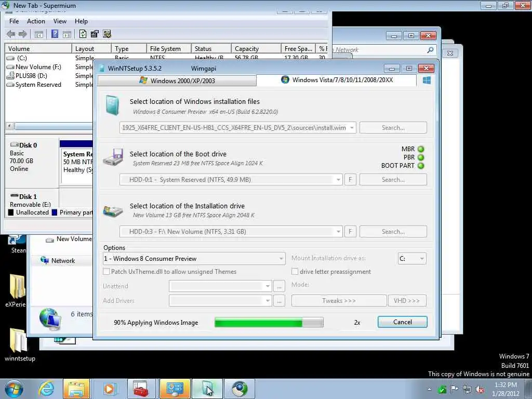The width and height of the screenshot is (532, 399).
Task: Switch to WinNTSetup taskbar button
Action: pos(207,389)
